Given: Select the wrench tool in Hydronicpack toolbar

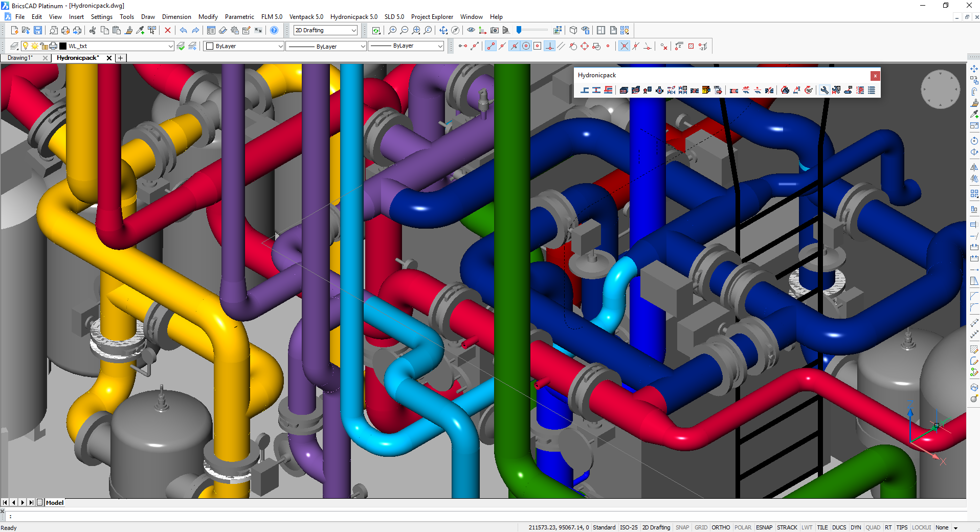Looking at the screenshot, I should coord(824,91).
